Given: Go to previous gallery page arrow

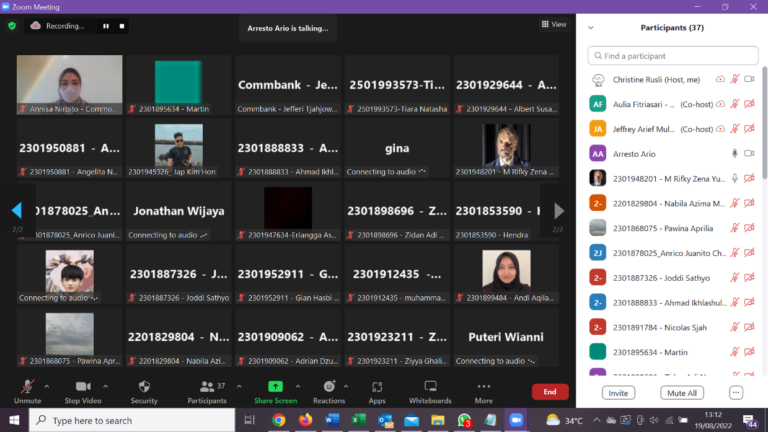Looking at the screenshot, I should [17, 211].
